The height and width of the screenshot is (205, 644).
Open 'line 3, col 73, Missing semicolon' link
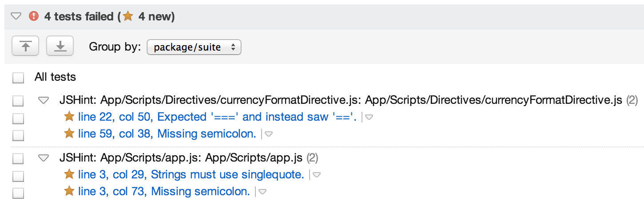tap(164, 192)
